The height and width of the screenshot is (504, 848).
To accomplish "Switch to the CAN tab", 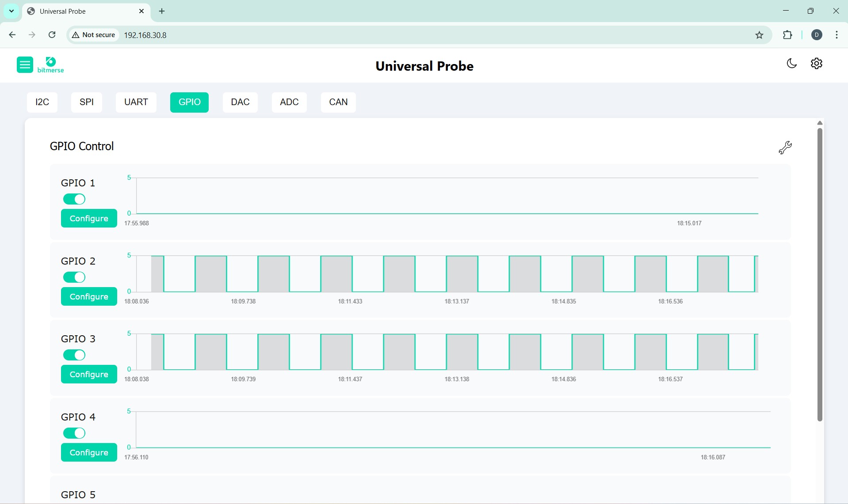I will [338, 102].
